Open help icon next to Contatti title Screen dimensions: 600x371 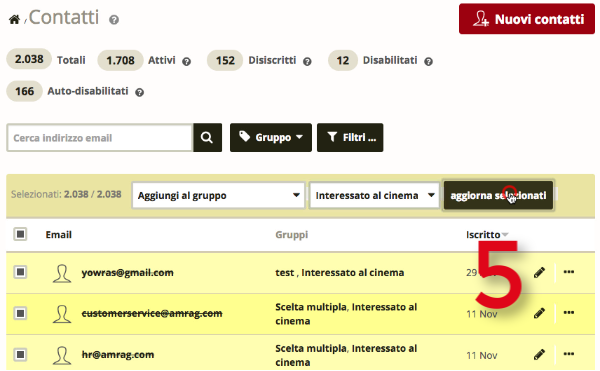(x=114, y=20)
